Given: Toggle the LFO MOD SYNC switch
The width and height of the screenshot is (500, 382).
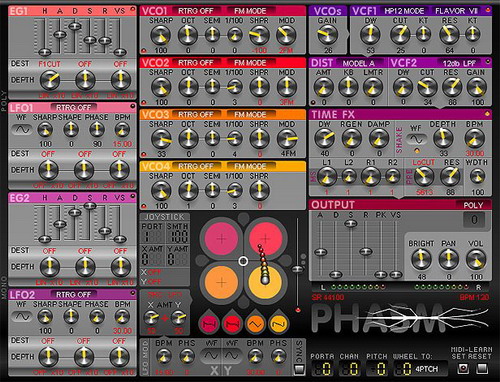Looking at the screenshot, I should (299, 369).
